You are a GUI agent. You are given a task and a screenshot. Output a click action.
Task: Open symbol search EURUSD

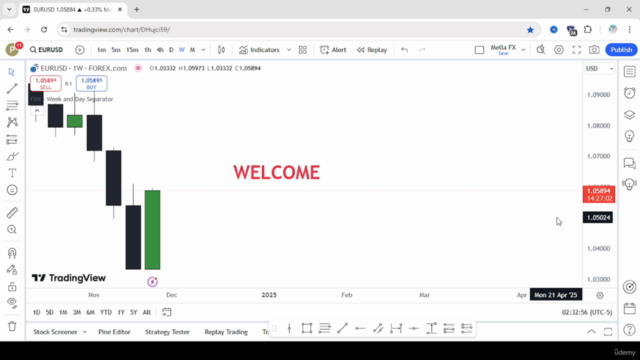point(46,50)
